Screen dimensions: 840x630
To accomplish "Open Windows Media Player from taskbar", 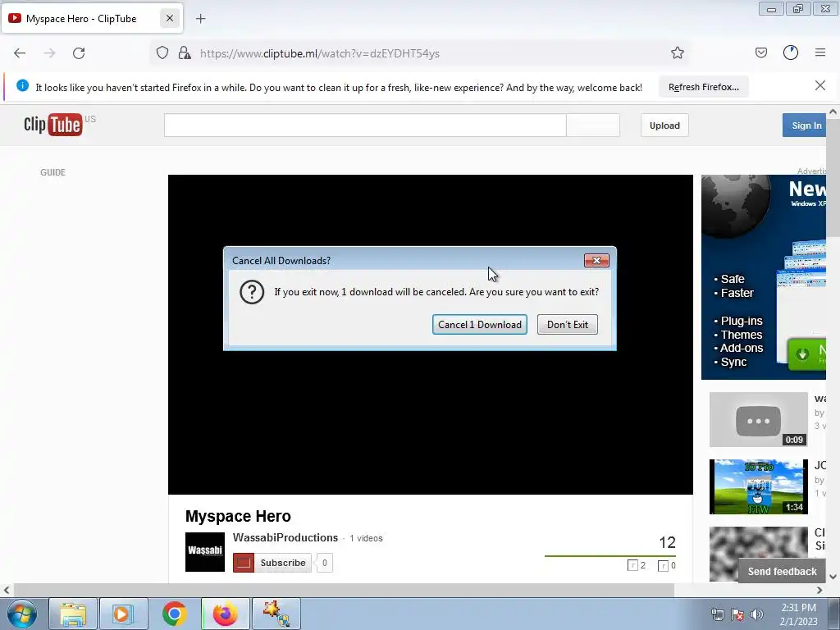I will pos(123,614).
